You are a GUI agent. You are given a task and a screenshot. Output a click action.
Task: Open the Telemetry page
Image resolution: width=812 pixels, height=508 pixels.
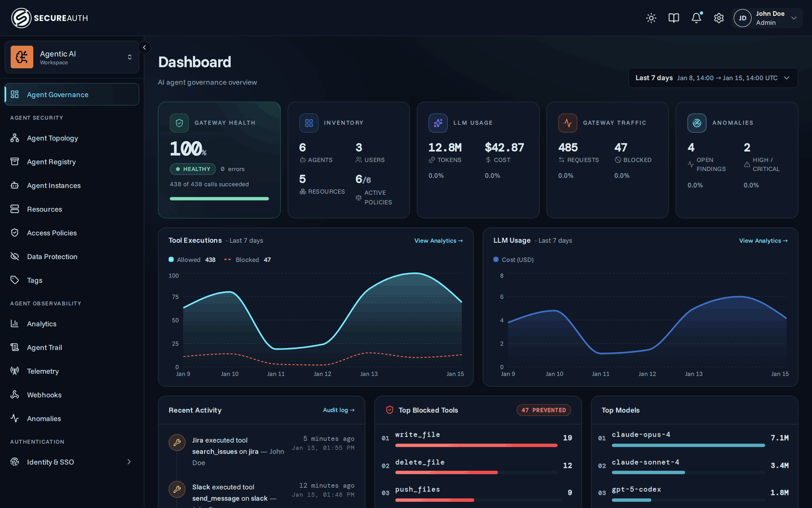click(x=72, y=371)
